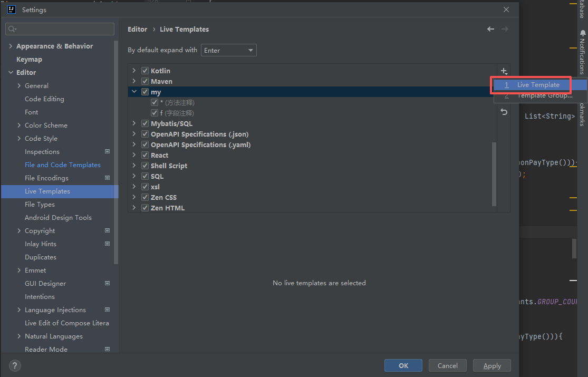Viewport: 588px width, 377px height.
Task: Click the IntelliJ IDEA logo in title bar
Action: click(x=12, y=9)
